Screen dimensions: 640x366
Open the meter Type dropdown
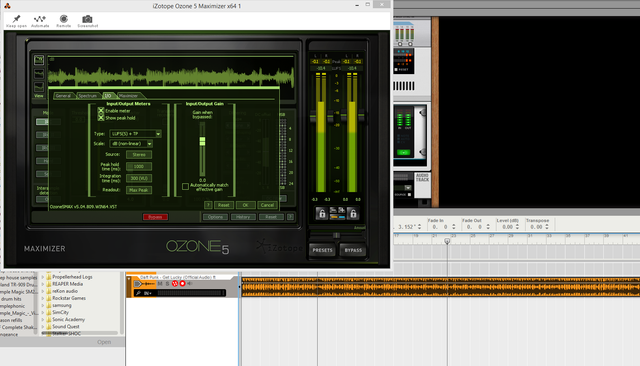pyautogui.click(x=135, y=134)
